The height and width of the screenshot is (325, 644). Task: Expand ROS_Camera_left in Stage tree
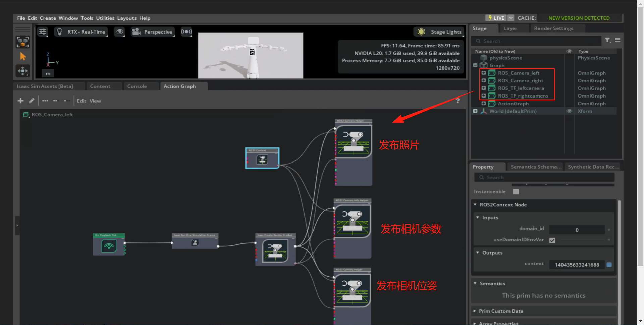(x=484, y=73)
